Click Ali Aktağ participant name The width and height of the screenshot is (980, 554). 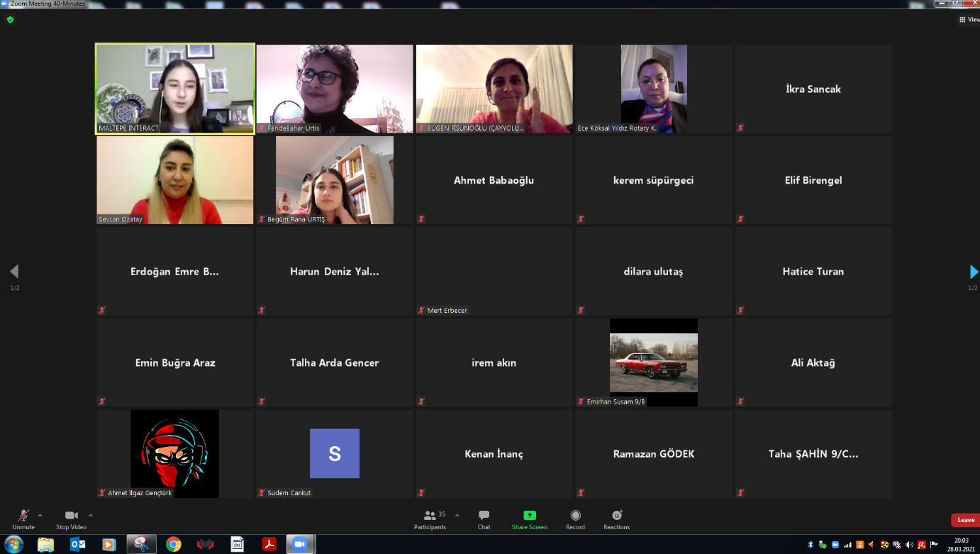point(813,362)
